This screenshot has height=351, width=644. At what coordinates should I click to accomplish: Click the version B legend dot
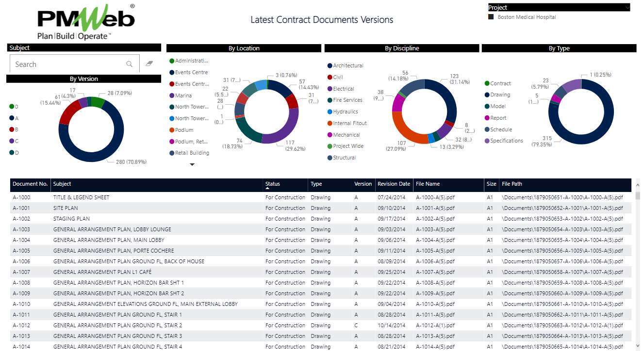[12, 129]
